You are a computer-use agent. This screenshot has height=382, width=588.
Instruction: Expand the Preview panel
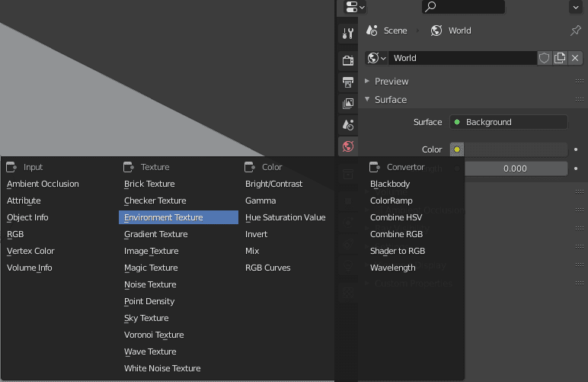tap(391, 82)
